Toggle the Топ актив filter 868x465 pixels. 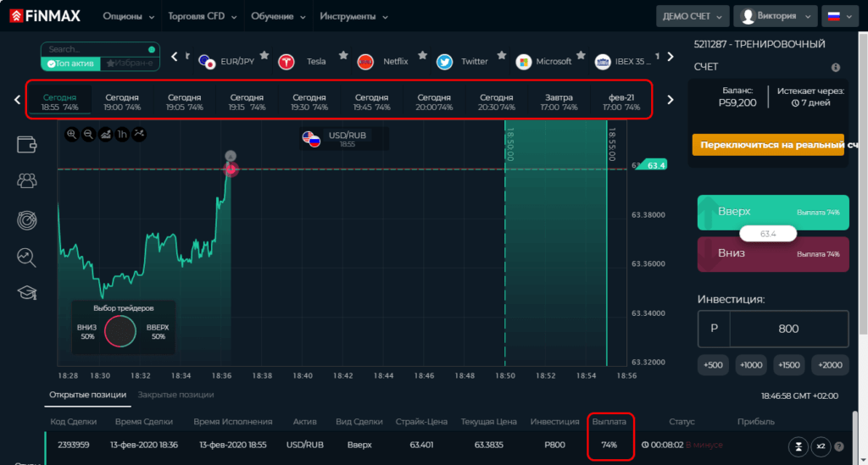[x=71, y=64]
